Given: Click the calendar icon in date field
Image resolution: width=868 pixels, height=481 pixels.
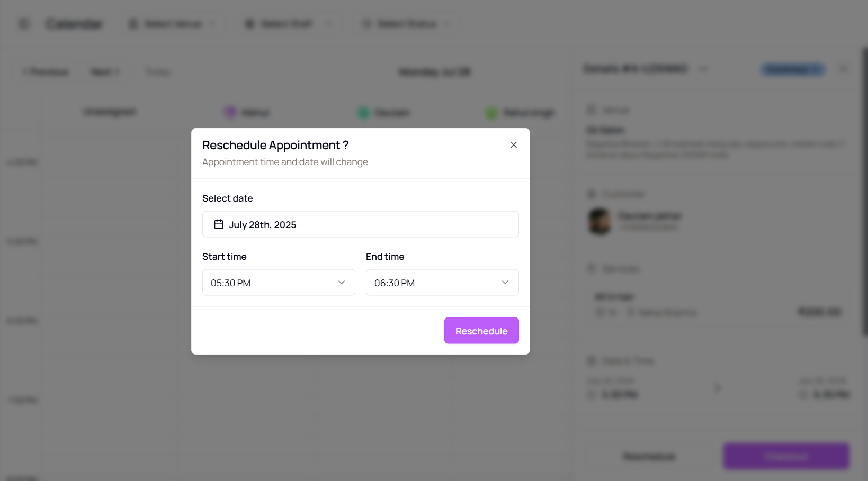Looking at the screenshot, I should [219, 224].
